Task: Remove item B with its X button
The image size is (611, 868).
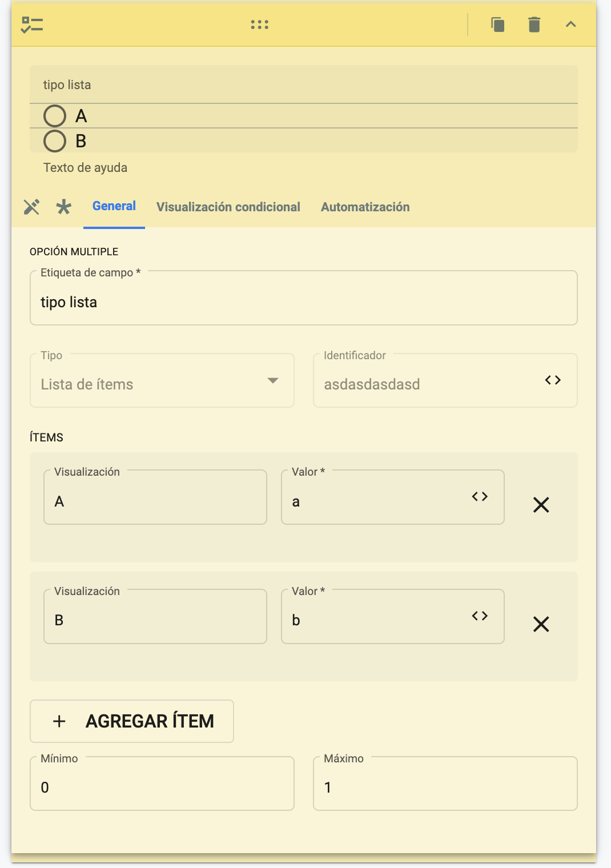Action: coord(541,624)
